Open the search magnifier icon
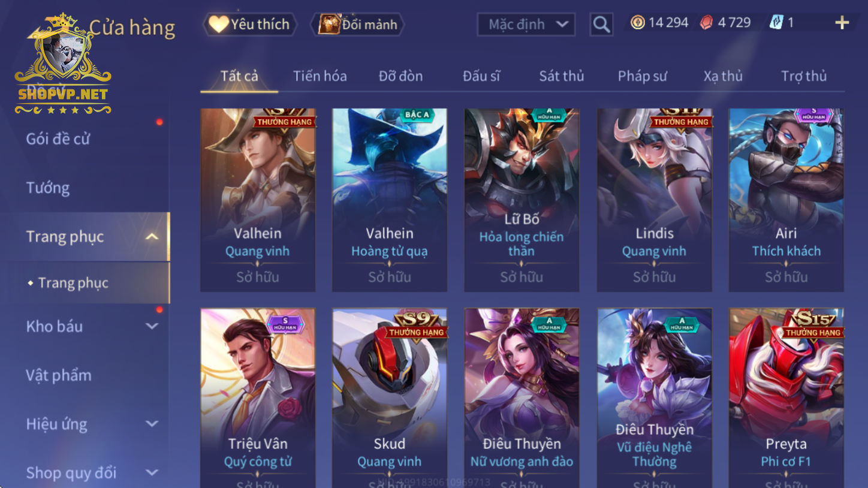Screen dimensions: 868x488 (x=601, y=25)
